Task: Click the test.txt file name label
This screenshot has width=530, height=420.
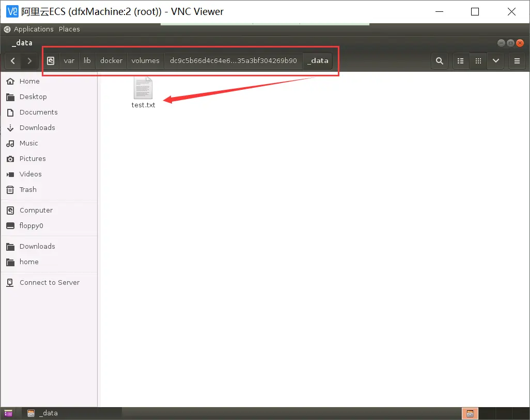Action: [x=143, y=105]
